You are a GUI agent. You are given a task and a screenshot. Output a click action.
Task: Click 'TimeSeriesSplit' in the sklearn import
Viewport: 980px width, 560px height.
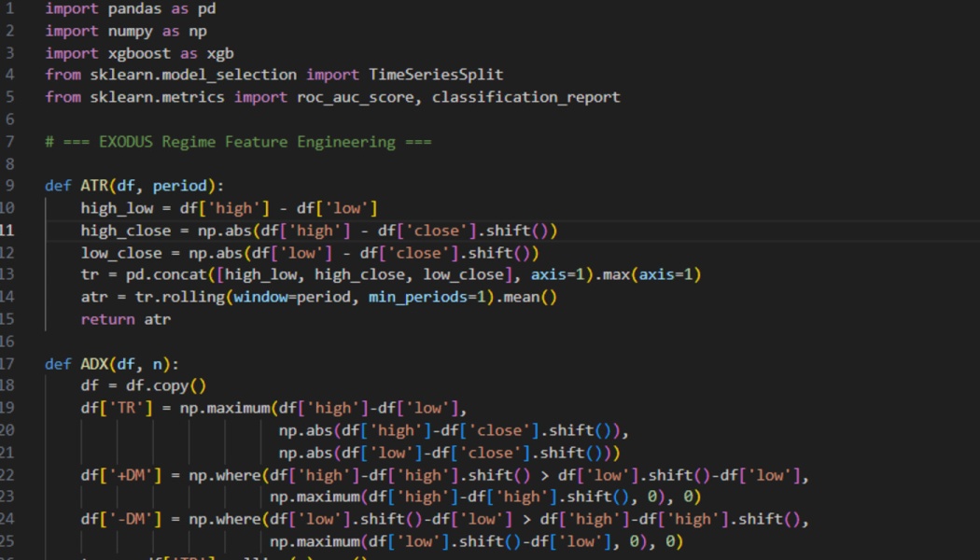tap(436, 75)
